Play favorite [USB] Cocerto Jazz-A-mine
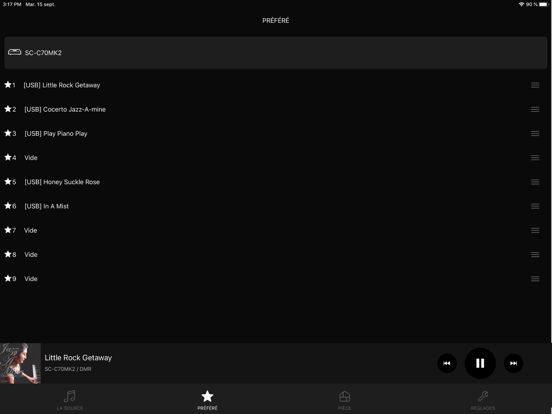552x414 pixels. (65, 109)
